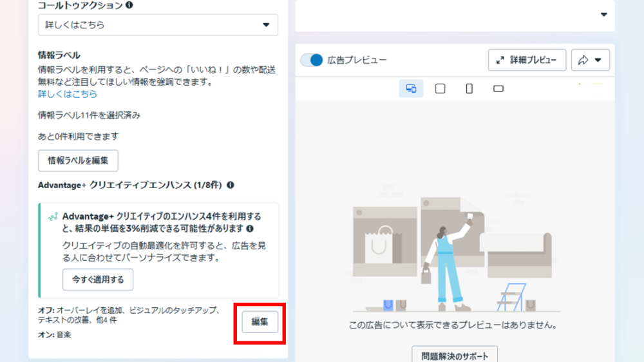Select the vertical mobile preview icon
This screenshot has height=362, width=644.
(469, 88)
